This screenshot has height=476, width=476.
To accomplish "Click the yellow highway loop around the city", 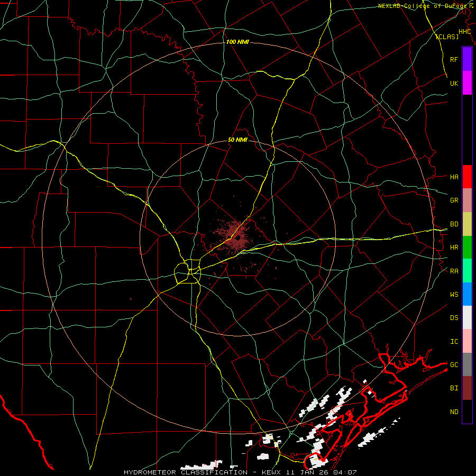I will pyautogui.click(x=188, y=271).
